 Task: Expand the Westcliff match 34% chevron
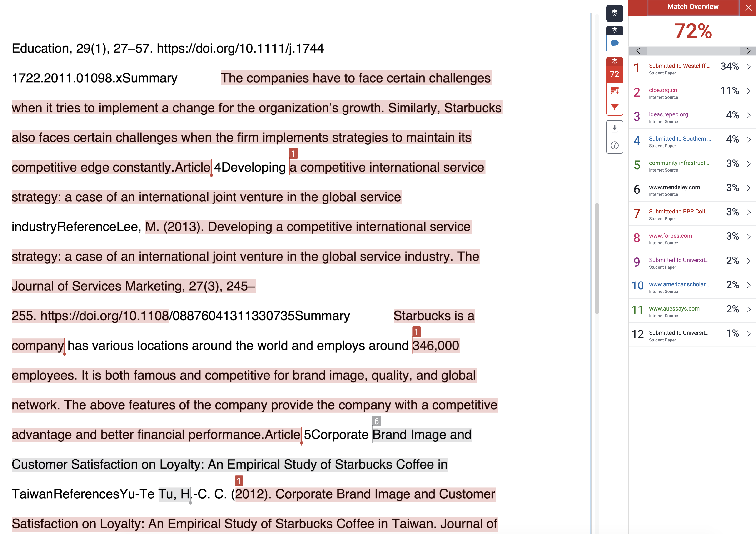[748, 67]
